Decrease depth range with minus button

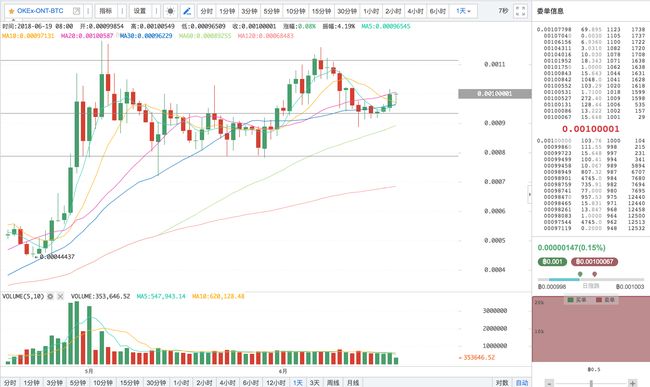click(x=549, y=383)
